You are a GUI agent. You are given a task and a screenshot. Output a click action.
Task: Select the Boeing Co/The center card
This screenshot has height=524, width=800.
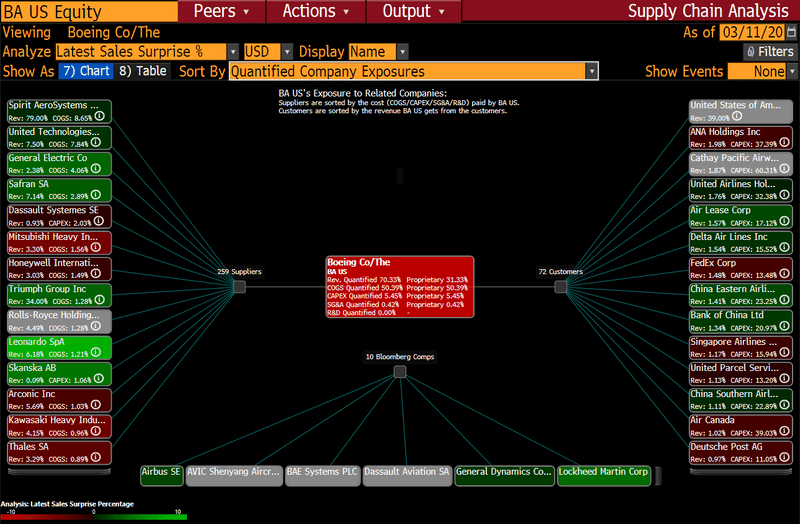[400, 287]
